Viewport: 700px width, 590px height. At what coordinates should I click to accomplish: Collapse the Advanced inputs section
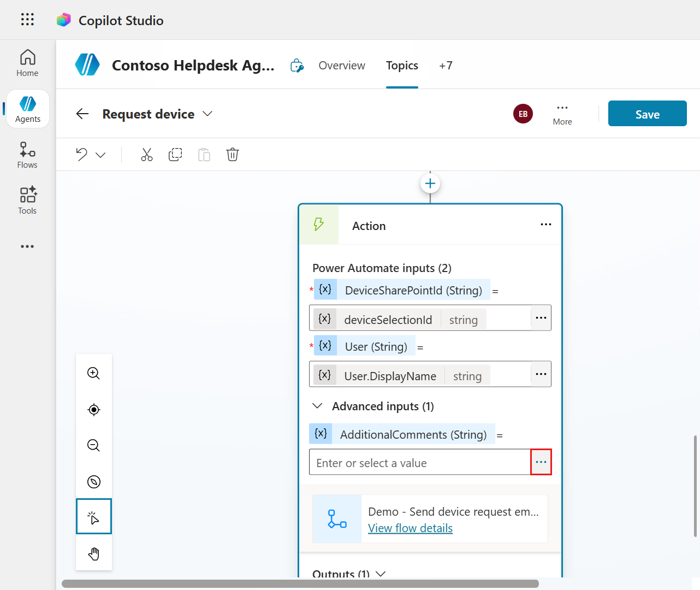[x=317, y=406]
